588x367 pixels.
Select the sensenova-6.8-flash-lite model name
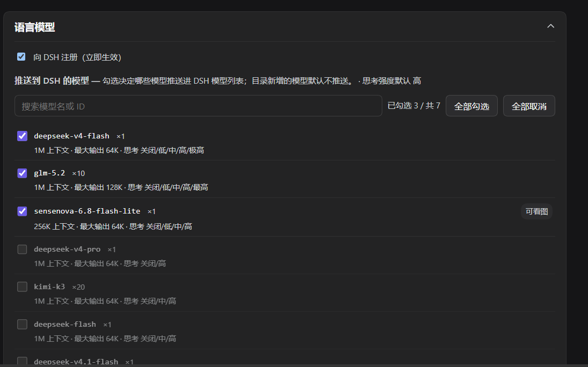[x=87, y=211]
